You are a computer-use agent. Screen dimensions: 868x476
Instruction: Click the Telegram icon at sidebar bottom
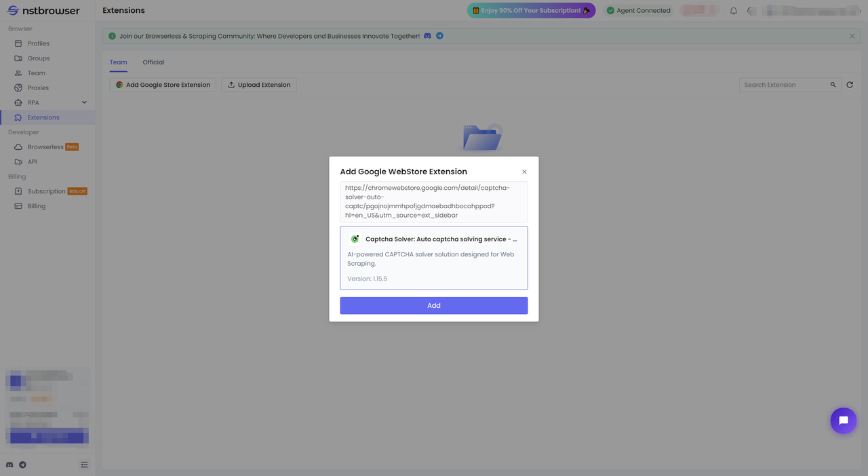pyautogui.click(x=22, y=464)
